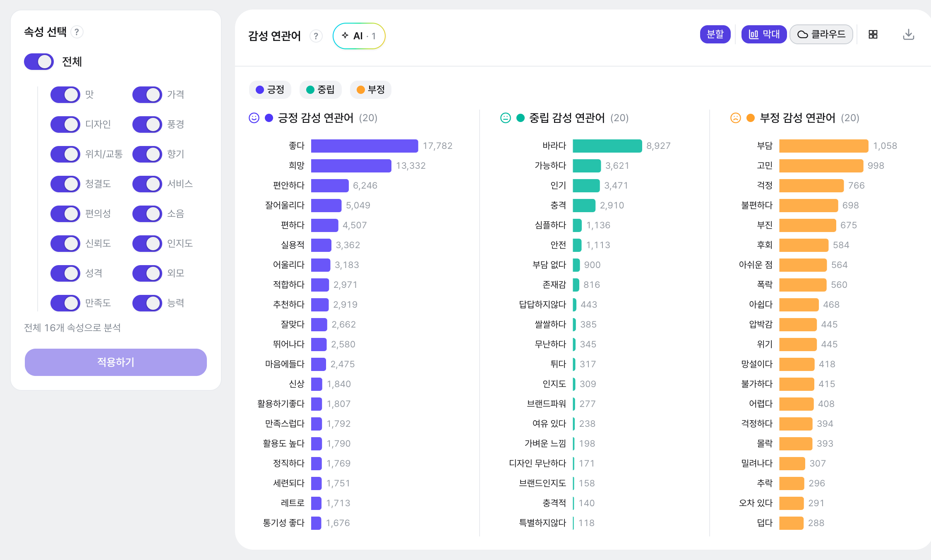
Task: Click the 불편하다 keyword label
Action: point(757,206)
